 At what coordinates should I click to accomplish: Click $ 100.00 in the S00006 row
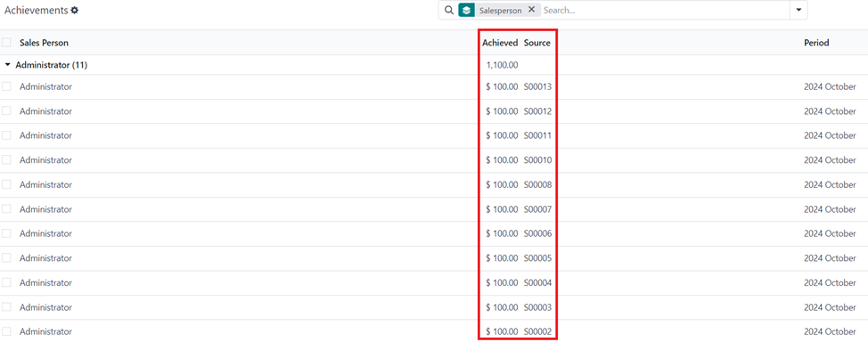coord(502,233)
